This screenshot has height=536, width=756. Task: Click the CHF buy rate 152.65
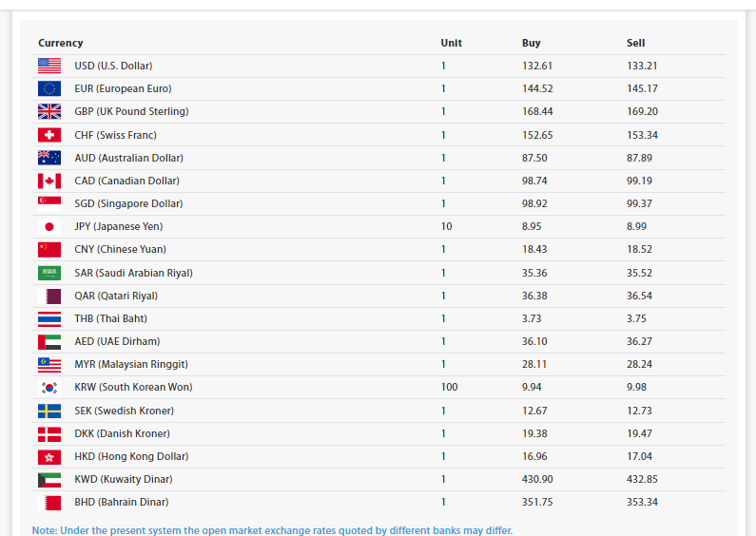[537, 135]
